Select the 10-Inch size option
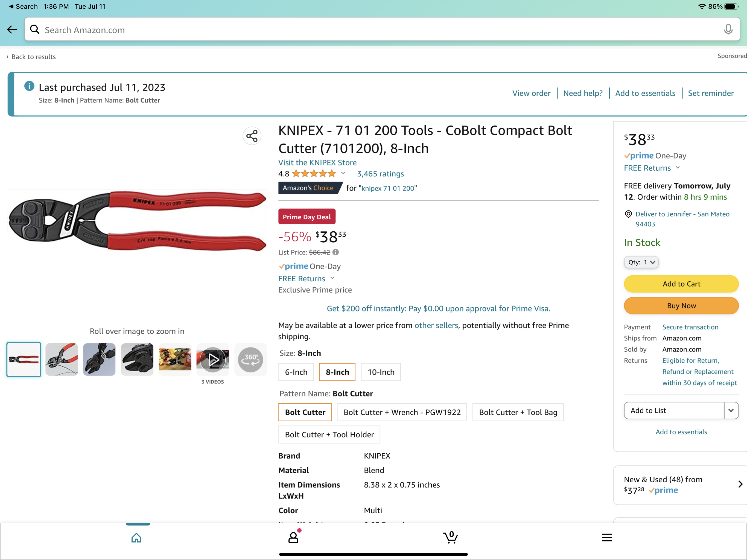 click(x=381, y=372)
